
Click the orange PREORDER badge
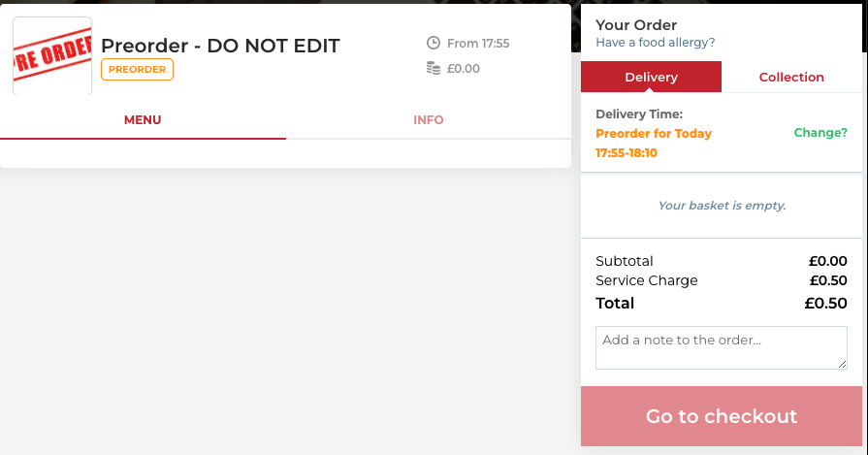point(137,69)
